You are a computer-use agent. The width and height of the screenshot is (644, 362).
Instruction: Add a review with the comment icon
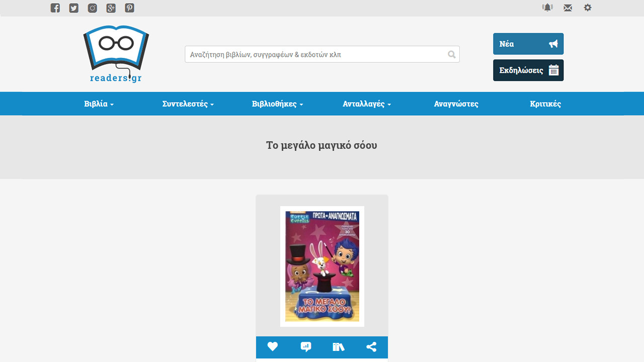(305, 347)
